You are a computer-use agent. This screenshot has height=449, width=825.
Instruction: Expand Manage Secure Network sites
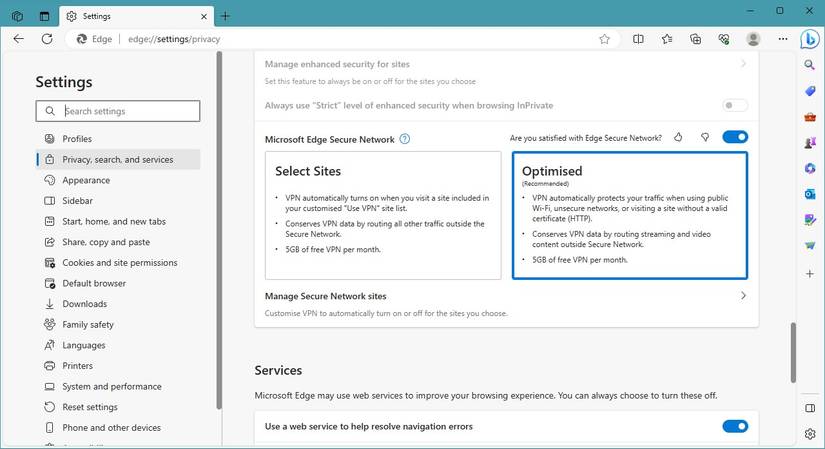742,296
